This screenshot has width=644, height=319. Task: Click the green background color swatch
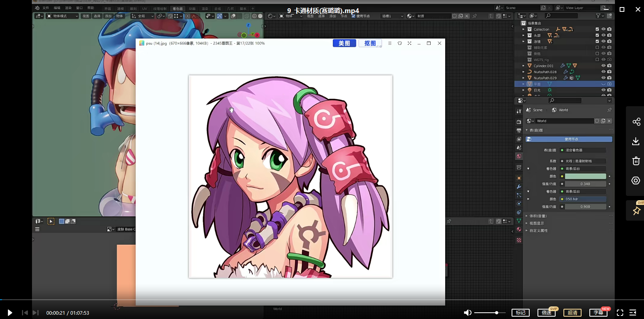585,176
